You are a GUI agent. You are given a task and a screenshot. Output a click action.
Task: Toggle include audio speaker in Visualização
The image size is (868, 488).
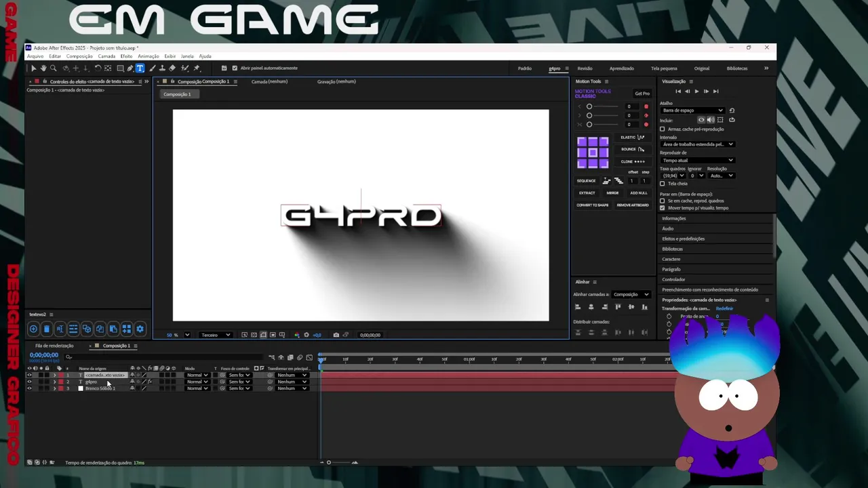tap(711, 120)
